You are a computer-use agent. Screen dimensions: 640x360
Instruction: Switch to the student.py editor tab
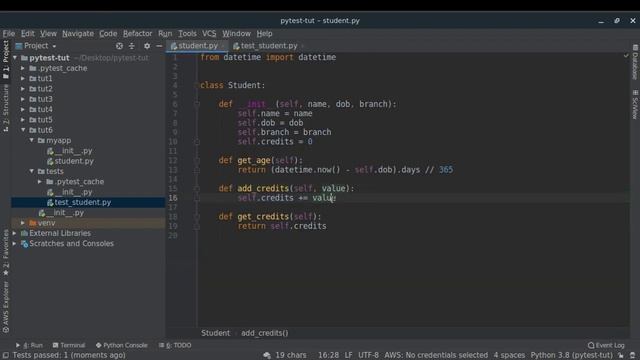pos(198,46)
